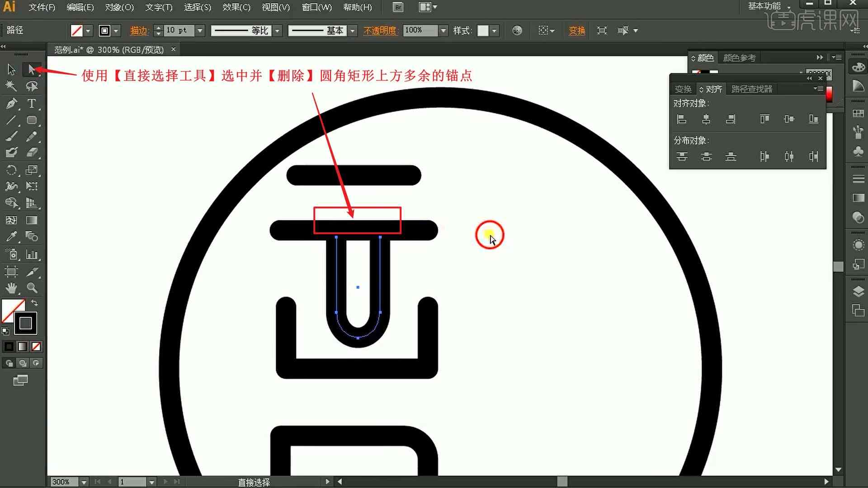This screenshot has width=868, height=488.
Task: Open 窗口(W) menu
Action: (316, 8)
